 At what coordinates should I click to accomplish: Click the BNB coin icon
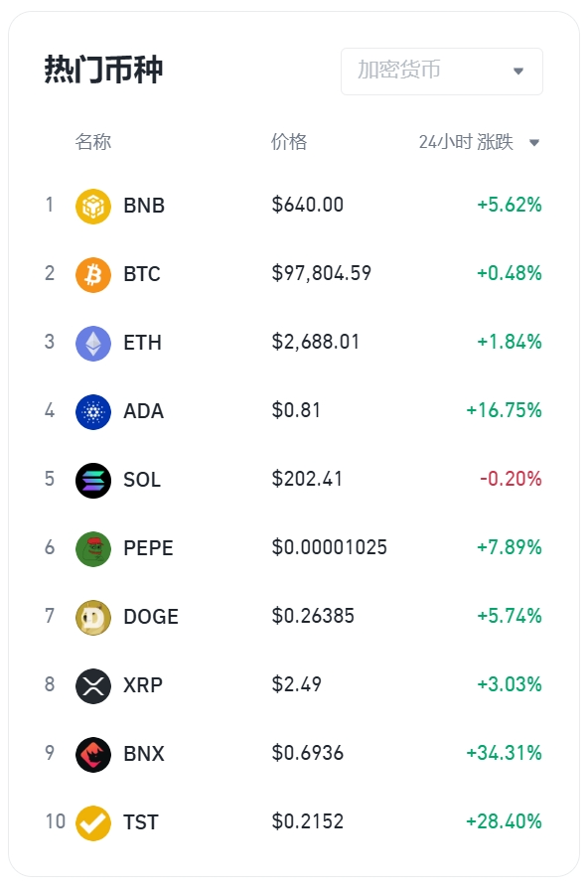click(93, 206)
